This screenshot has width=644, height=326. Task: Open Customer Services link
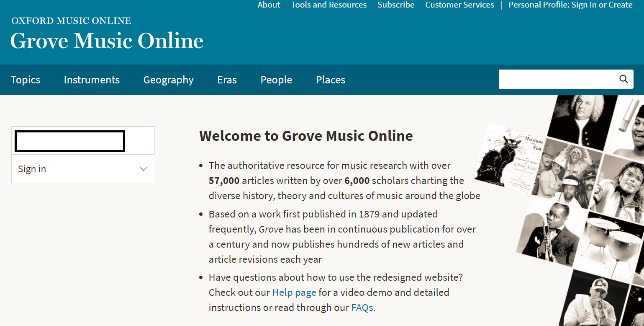pyautogui.click(x=459, y=5)
